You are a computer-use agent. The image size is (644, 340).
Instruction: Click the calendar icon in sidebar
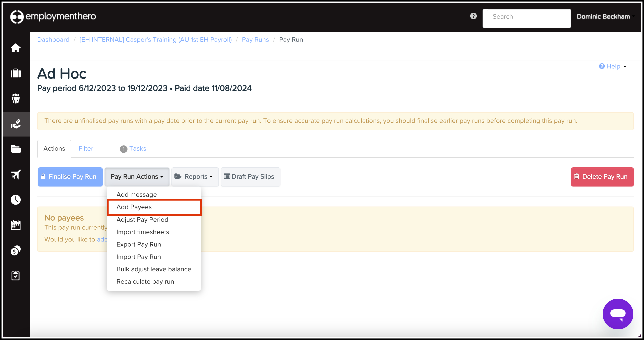point(15,225)
